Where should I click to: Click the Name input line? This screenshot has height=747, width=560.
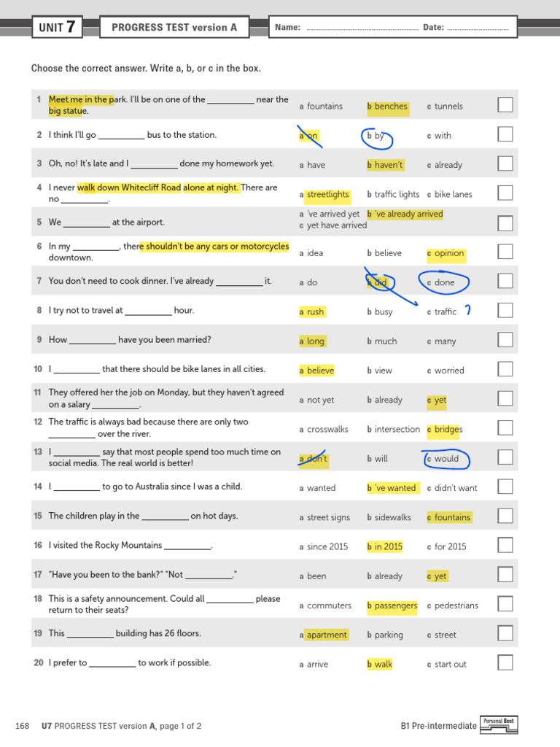pos(362,28)
